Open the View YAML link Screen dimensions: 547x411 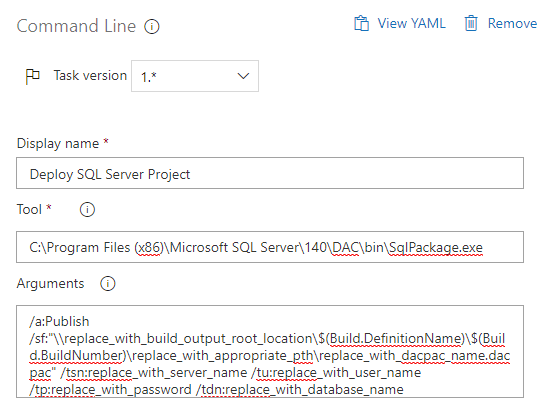(411, 23)
